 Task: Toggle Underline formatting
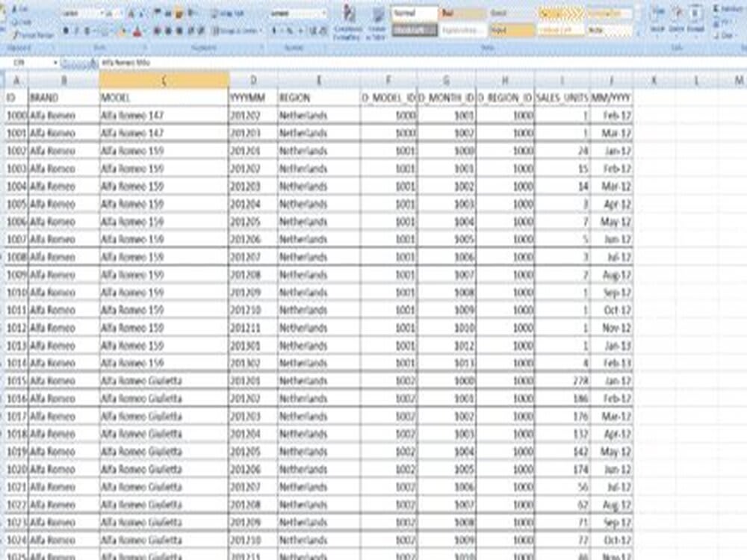[87, 31]
